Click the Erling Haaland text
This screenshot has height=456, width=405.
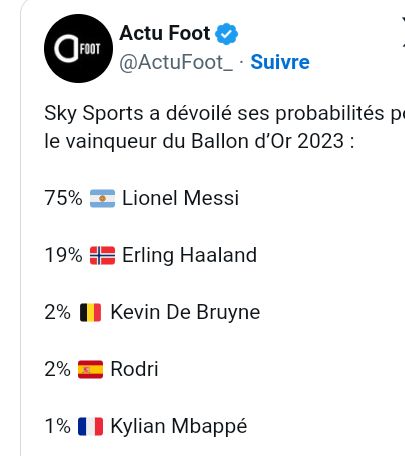point(190,255)
